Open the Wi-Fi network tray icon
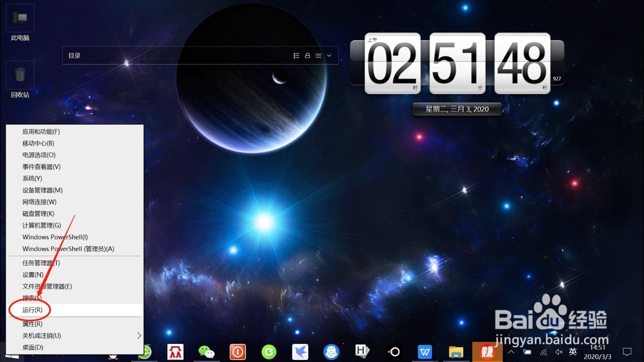644x362 pixels. (x=544, y=352)
